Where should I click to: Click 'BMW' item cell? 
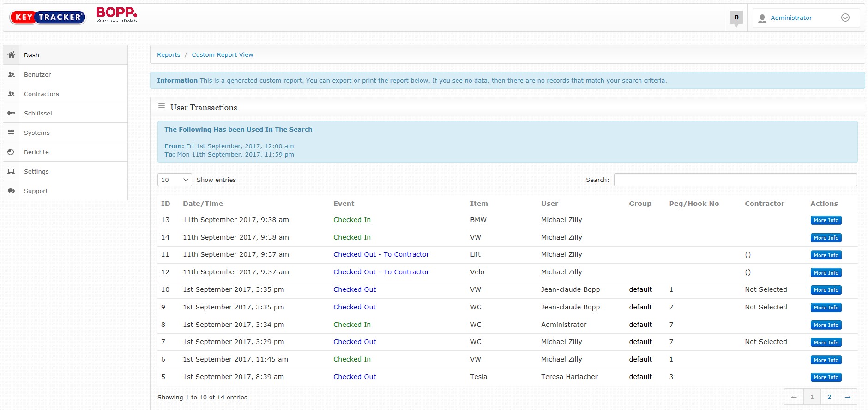tap(478, 220)
